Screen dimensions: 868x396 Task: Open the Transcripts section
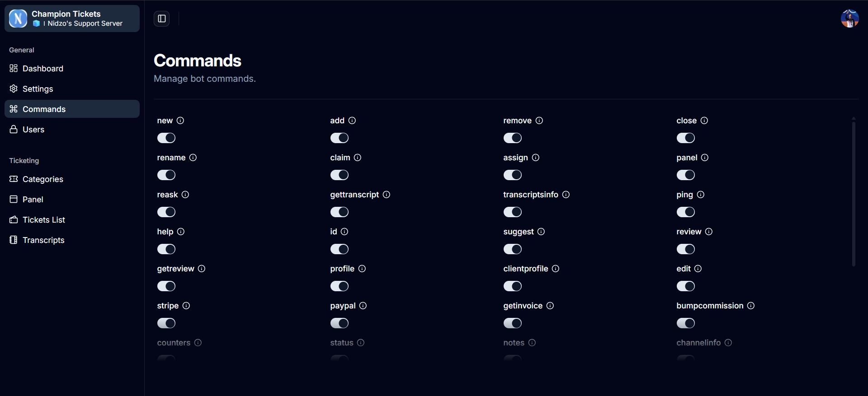[43, 240]
